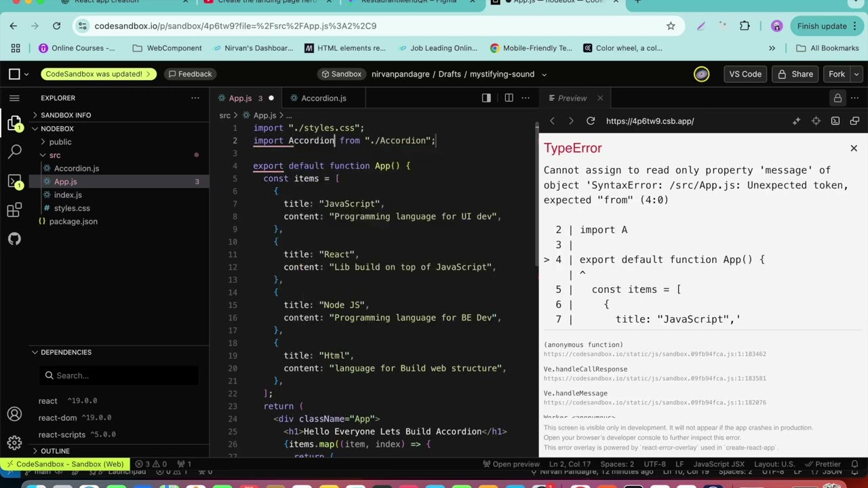Viewport: 868px width, 488px height.
Task: Open editor group more actions menu
Action: click(526, 98)
